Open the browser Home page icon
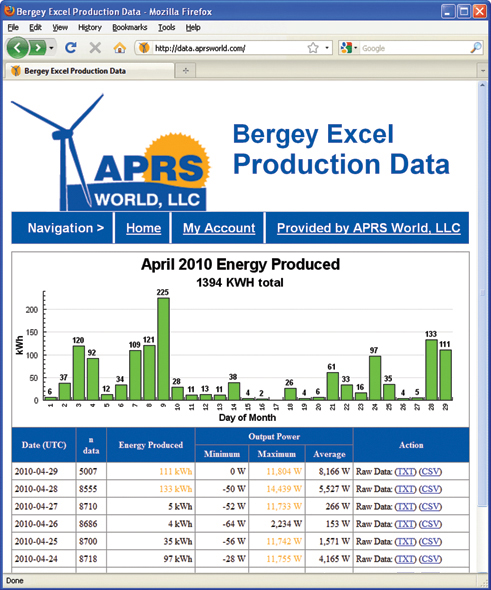The height and width of the screenshot is (590, 491). [x=120, y=48]
